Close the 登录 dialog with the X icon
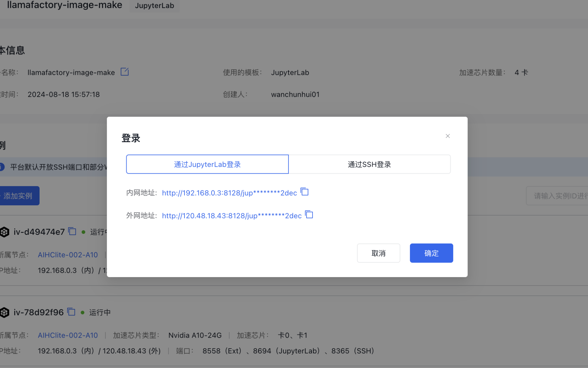Image resolution: width=588 pixels, height=368 pixels. coord(448,136)
